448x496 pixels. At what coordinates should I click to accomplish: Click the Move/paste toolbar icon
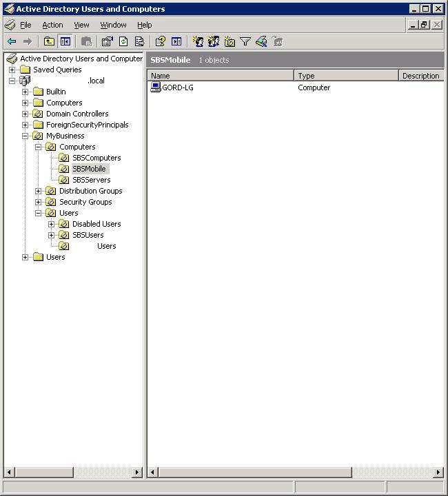(x=86, y=41)
